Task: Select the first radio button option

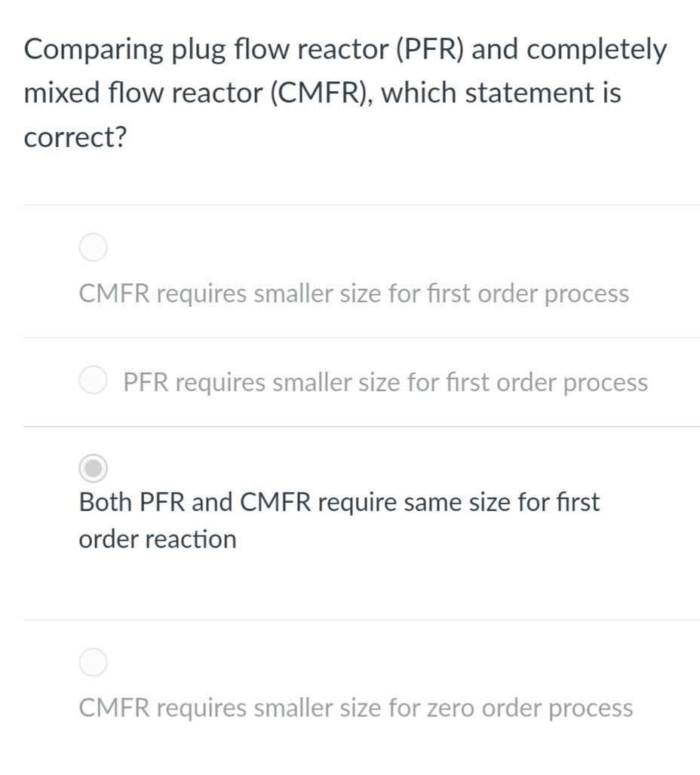Action: 93,247
